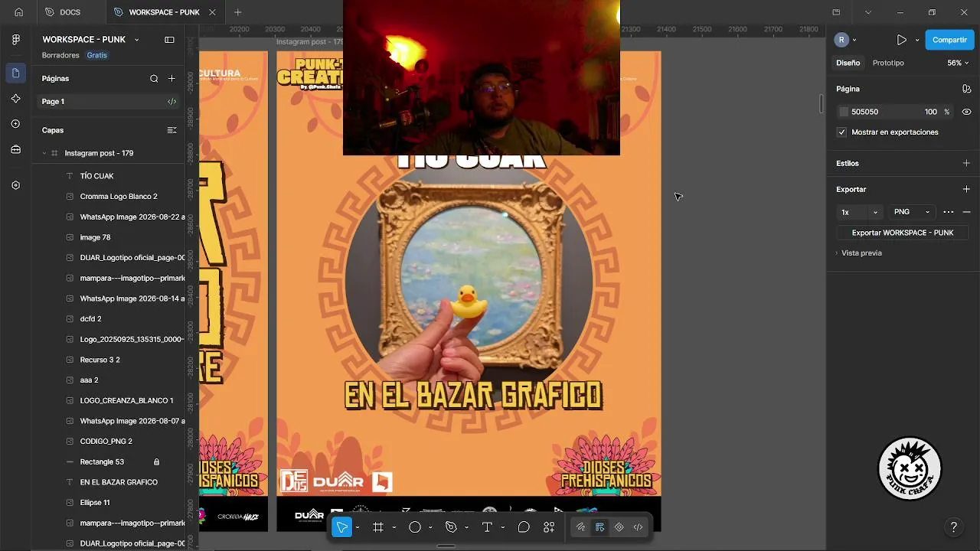Toggle the Mostrar en exportaciones checkbox

click(842, 132)
